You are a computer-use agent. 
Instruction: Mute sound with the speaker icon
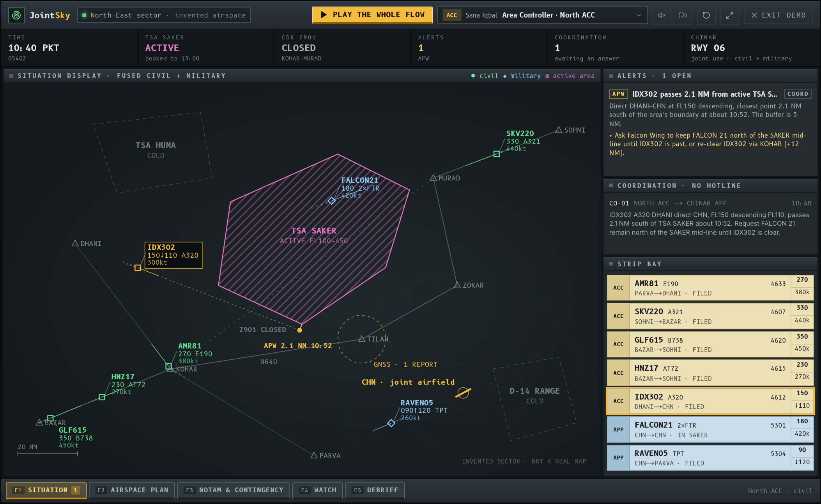click(662, 15)
